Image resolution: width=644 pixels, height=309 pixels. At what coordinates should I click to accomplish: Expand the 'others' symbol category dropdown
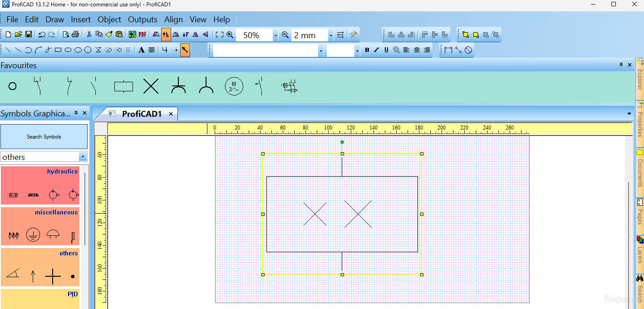coord(83,157)
